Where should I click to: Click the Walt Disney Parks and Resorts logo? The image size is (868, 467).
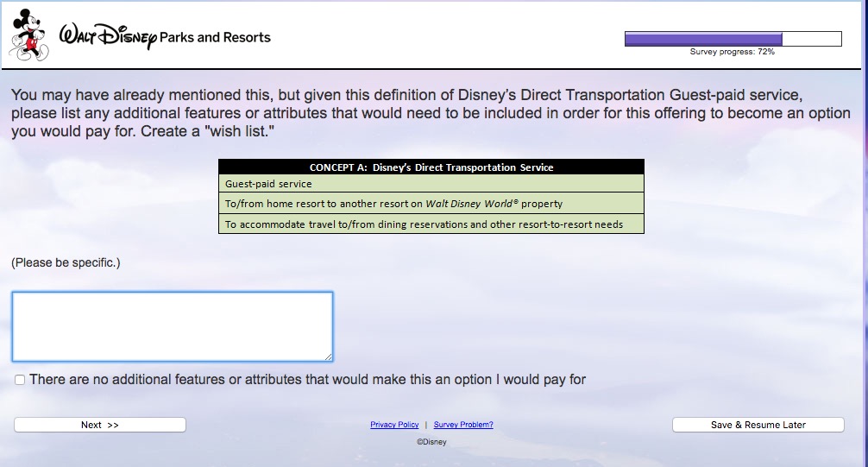165,36
